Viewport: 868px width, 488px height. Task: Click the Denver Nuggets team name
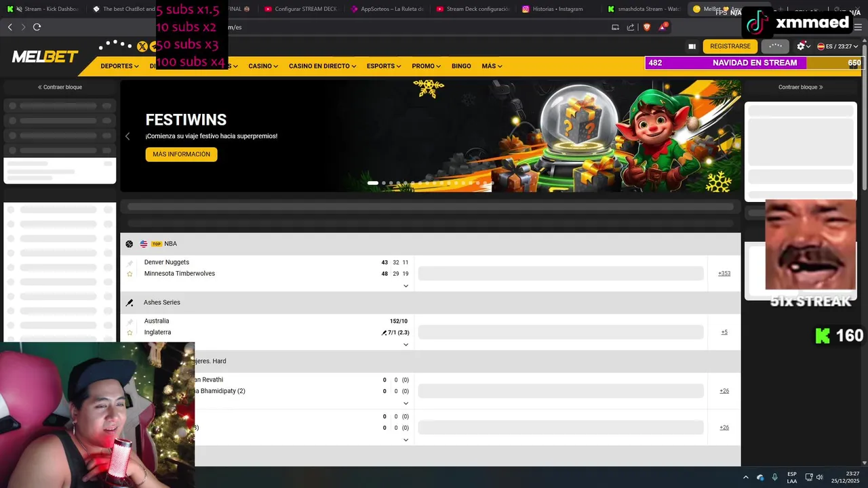(167, 262)
